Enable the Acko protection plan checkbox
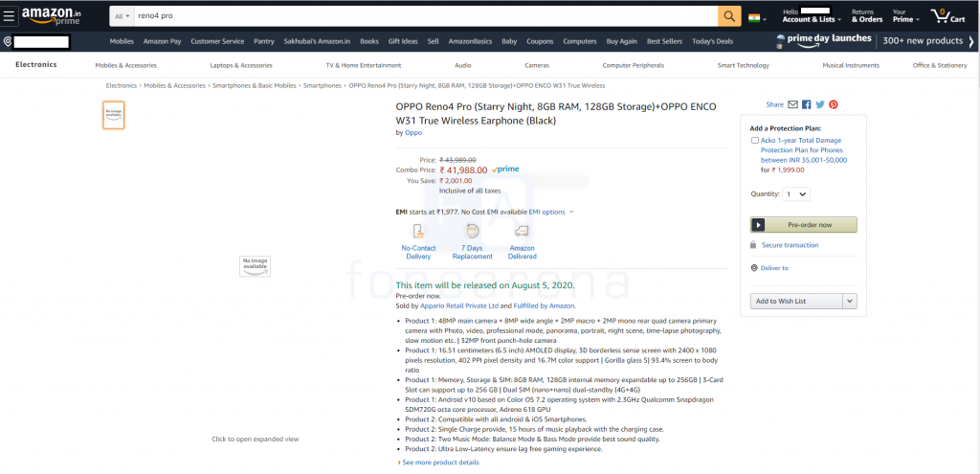This screenshot has height=474, width=980. [755, 141]
